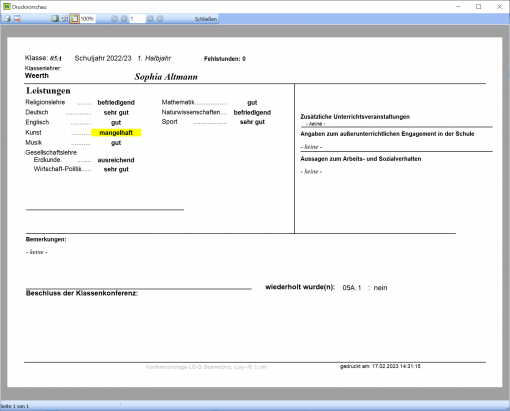The width and height of the screenshot is (510, 411).
Task: Minimize the Druckvorschau window
Action: coord(458,6)
